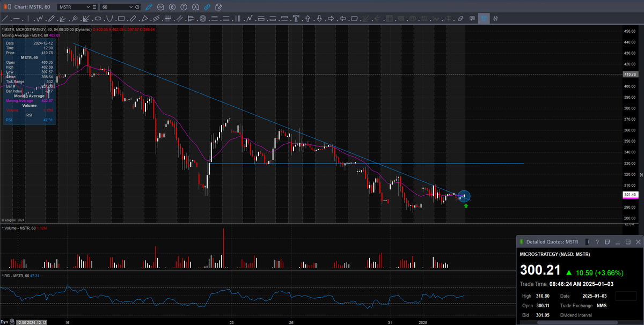Image resolution: width=644 pixels, height=325 pixels.
Task: Select the rectangle drawing tool
Action: click(x=121, y=18)
